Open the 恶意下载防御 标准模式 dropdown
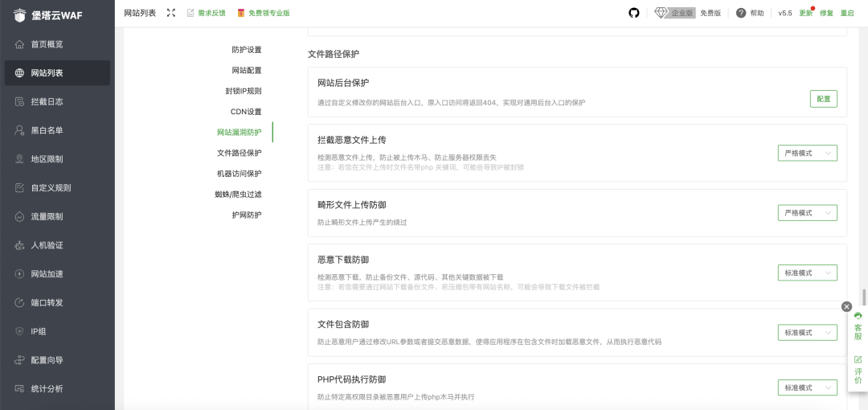 [807, 273]
